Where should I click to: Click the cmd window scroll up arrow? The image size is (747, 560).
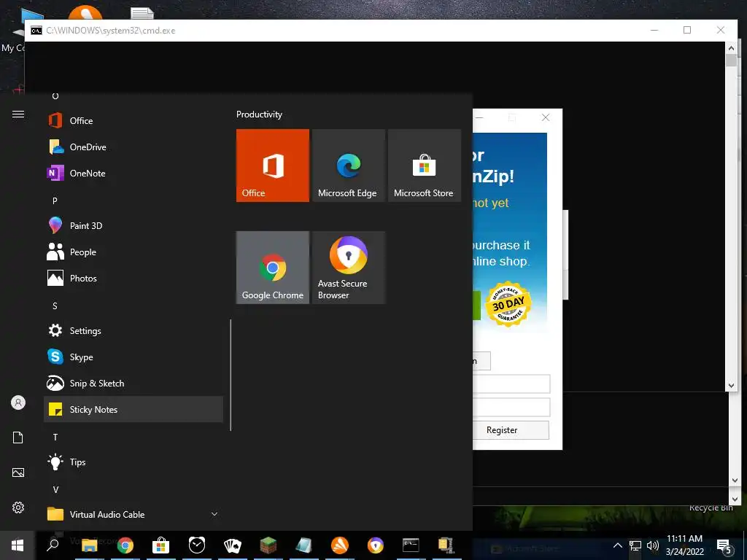tap(731, 47)
